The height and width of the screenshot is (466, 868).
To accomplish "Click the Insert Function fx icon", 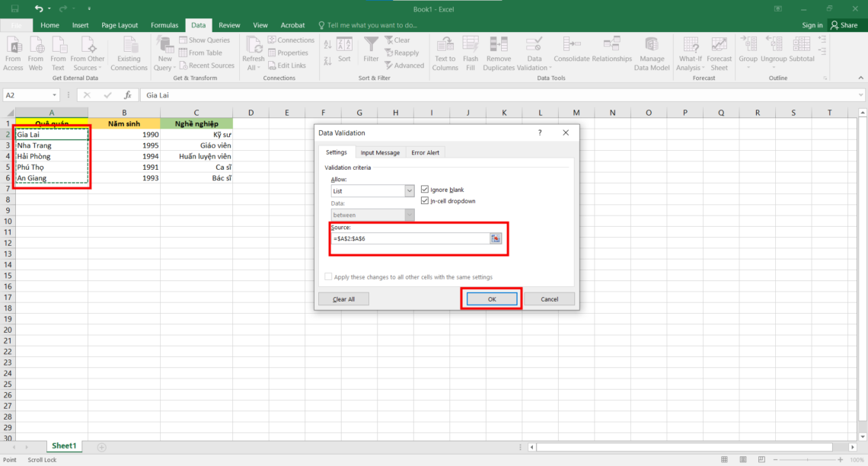I will coord(128,94).
